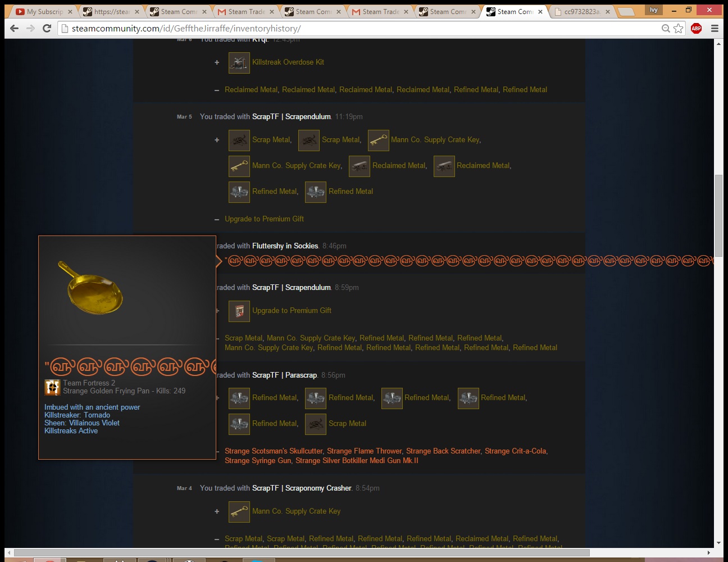The image size is (728, 562).
Task: Click the Strange Silver Botkiller Medi Gun Mk.II link
Action: tap(357, 461)
